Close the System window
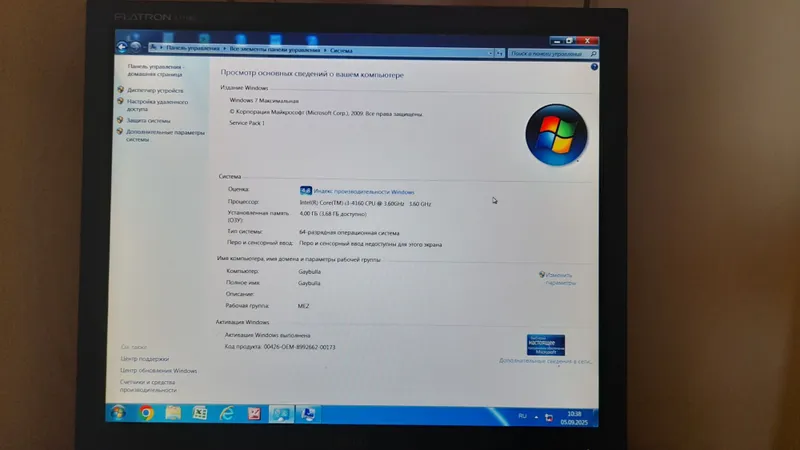The height and width of the screenshot is (450, 800). [x=587, y=40]
